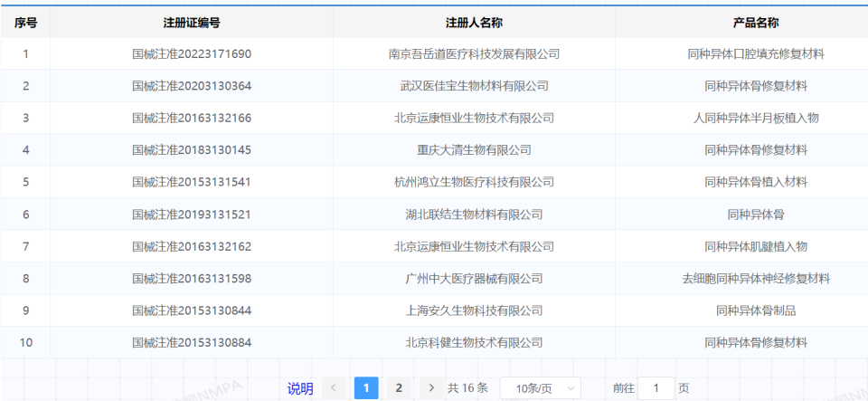
Task: Select registration number 国械注准20203130364
Action: point(192,86)
